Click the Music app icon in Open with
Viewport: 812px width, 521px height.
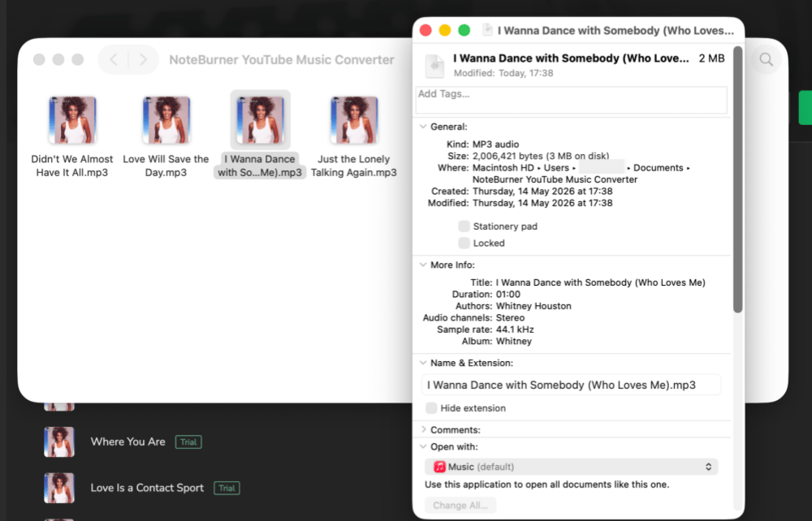[439, 467]
